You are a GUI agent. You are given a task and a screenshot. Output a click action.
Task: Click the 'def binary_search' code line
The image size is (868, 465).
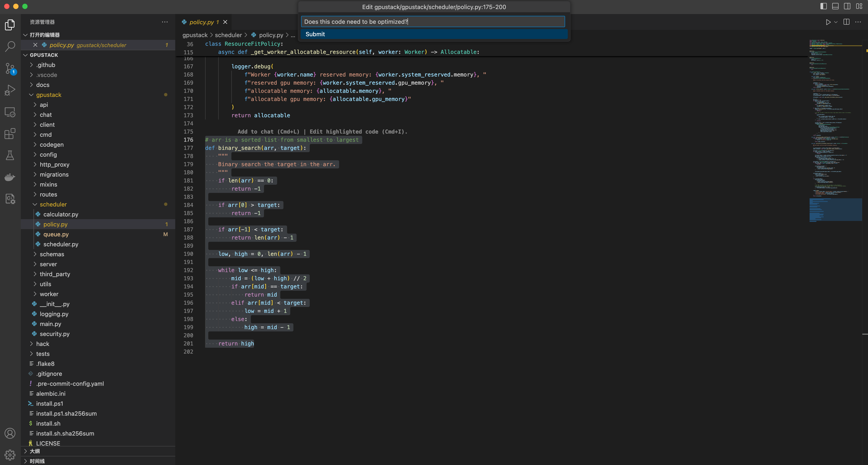coord(255,148)
